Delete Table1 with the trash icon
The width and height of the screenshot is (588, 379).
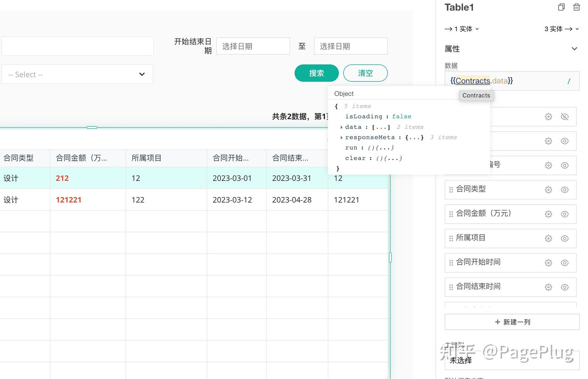point(576,7)
